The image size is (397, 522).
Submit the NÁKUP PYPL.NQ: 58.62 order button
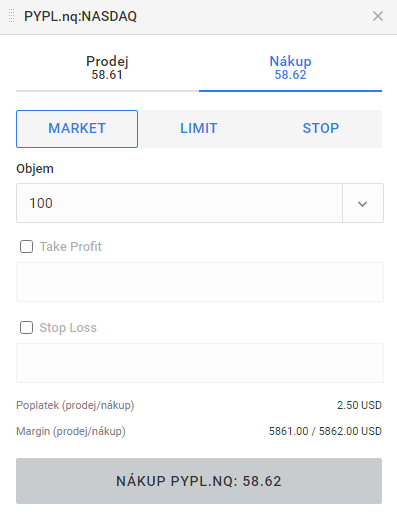(199, 481)
